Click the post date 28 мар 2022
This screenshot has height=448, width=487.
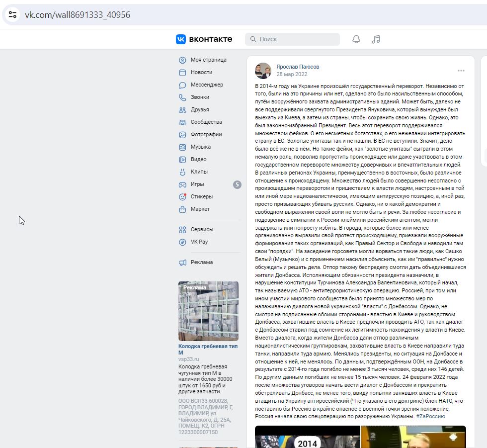coord(292,74)
